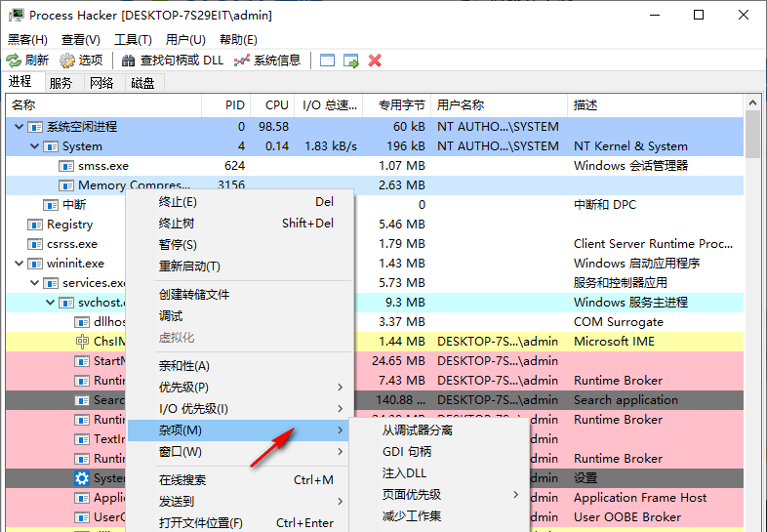Image resolution: width=767 pixels, height=532 pixels.
Task: Choose 暂停(S) from context menu
Action: coord(240,244)
